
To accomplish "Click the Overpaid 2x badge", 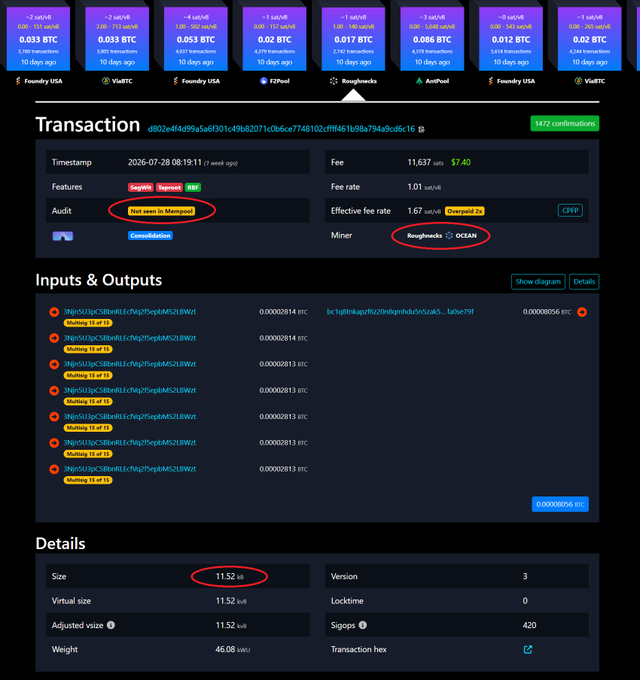I will (465, 211).
